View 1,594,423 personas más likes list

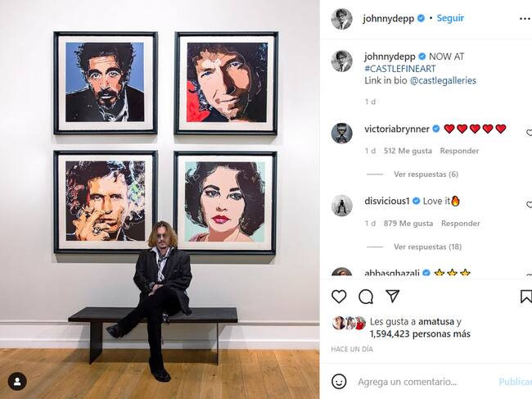pos(420,333)
